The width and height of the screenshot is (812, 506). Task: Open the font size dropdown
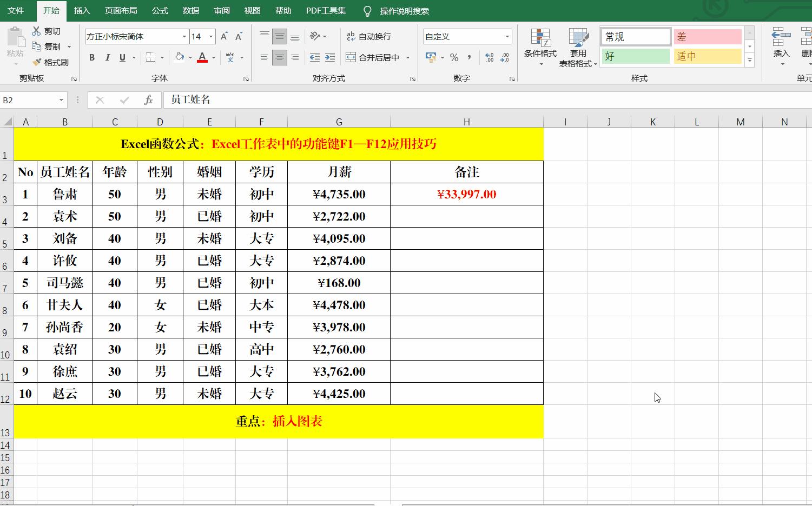pos(210,36)
